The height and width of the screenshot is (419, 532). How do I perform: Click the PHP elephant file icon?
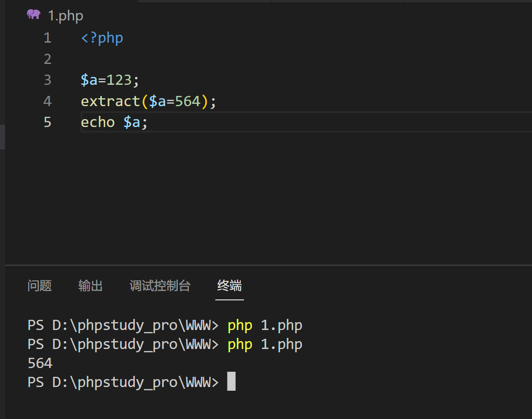[34, 15]
